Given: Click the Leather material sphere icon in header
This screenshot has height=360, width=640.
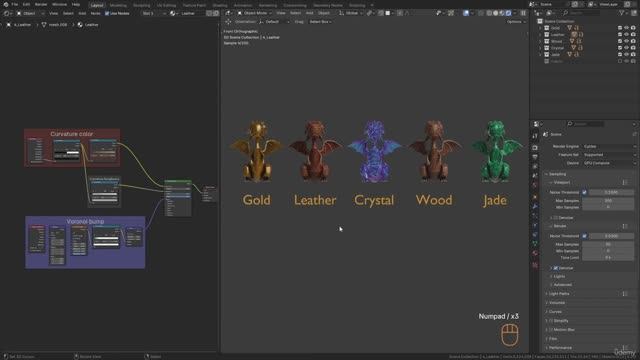Looking at the screenshot, I should pos(173,13).
